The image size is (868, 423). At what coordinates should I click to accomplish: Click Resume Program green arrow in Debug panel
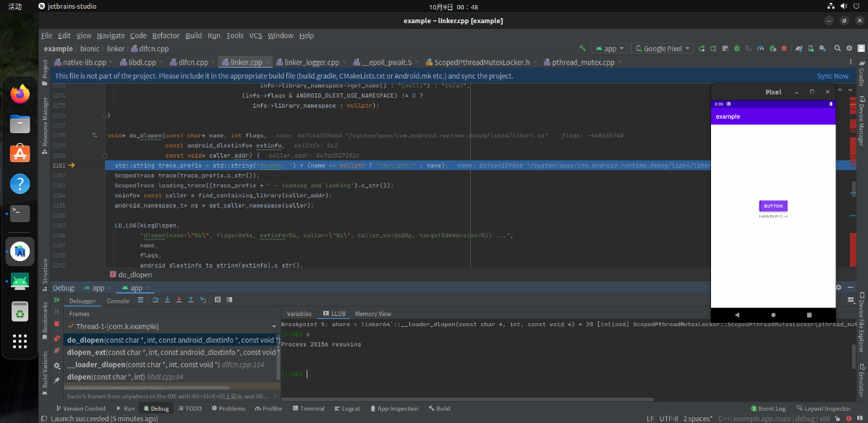[x=56, y=299]
